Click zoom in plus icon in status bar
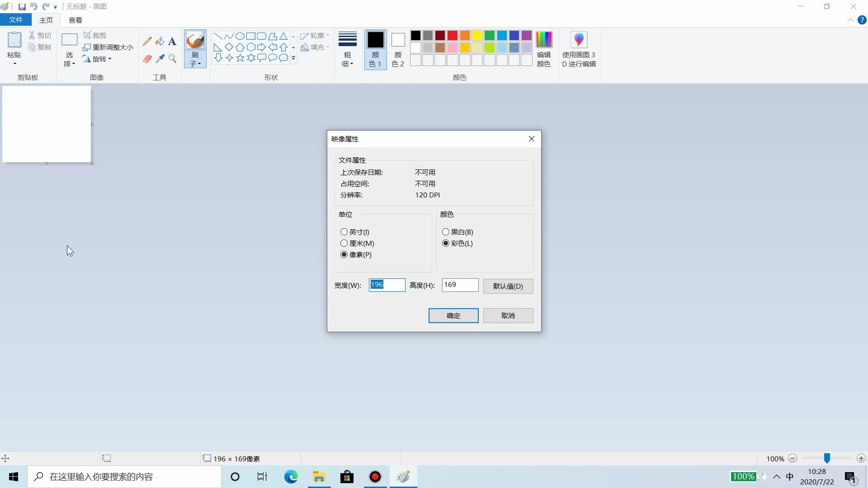This screenshot has height=488, width=868. pyautogui.click(x=861, y=458)
